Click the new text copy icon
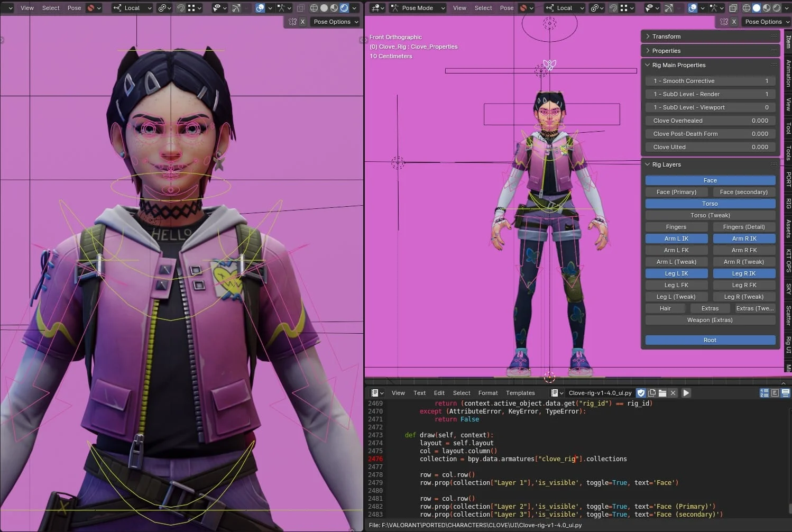The width and height of the screenshot is (792, 532). [652, 393]
